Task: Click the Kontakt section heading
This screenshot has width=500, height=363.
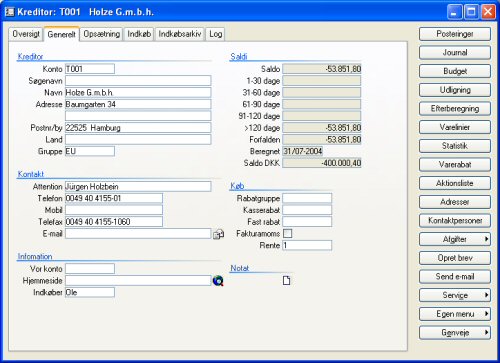Action: tap(31, 174)
